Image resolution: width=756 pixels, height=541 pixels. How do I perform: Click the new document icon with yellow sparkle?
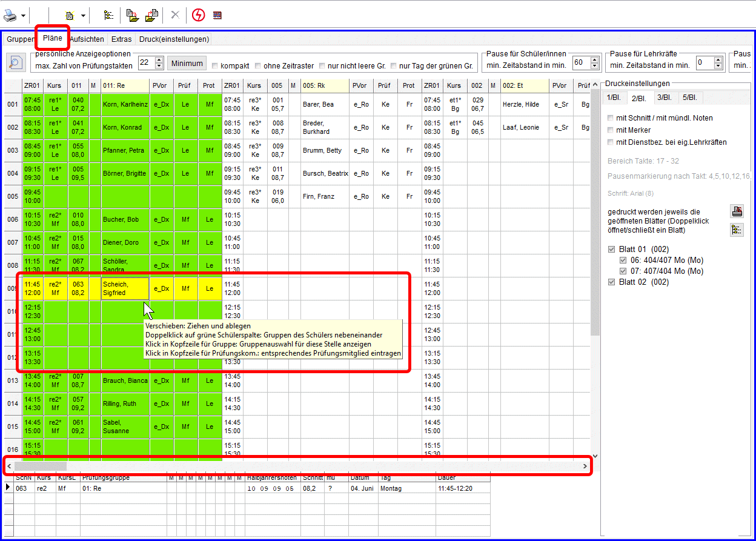pyautogui.click(x=70, y=15)
